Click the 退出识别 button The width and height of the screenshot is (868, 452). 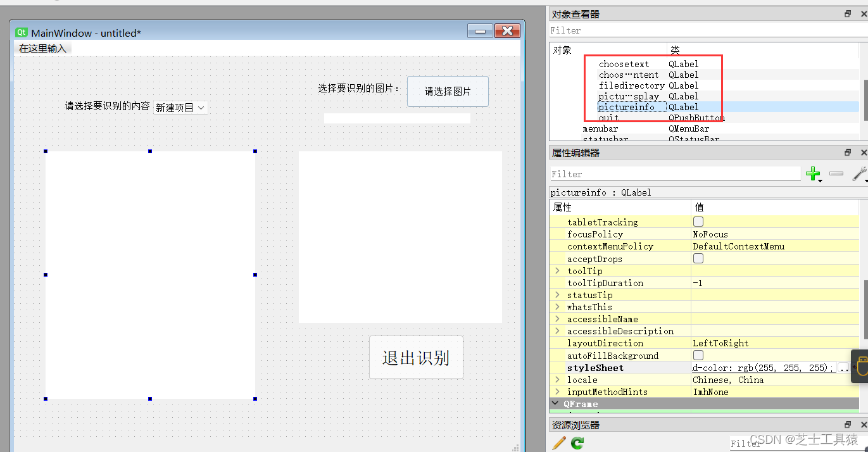click(x=416, y=358)
